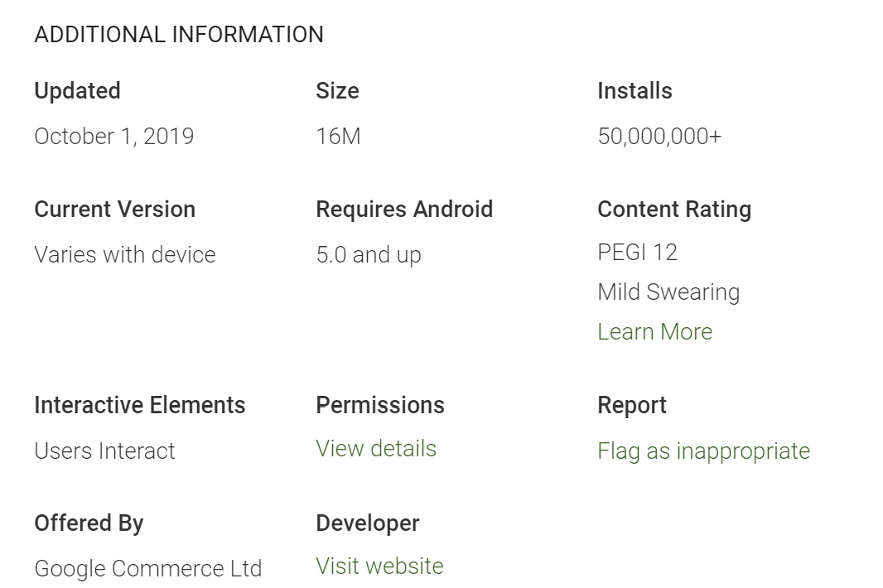Click the Google Commerce Ltd text

tap(148, 569)
